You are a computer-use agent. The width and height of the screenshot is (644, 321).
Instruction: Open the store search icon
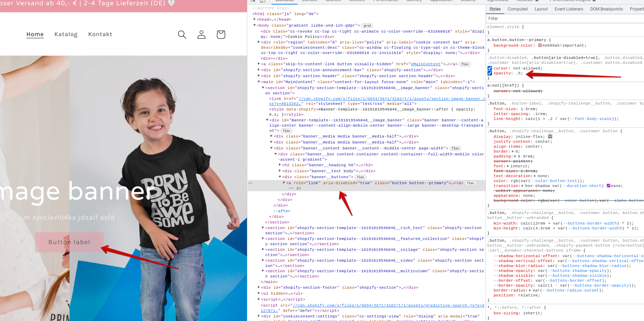coord(182,34)
